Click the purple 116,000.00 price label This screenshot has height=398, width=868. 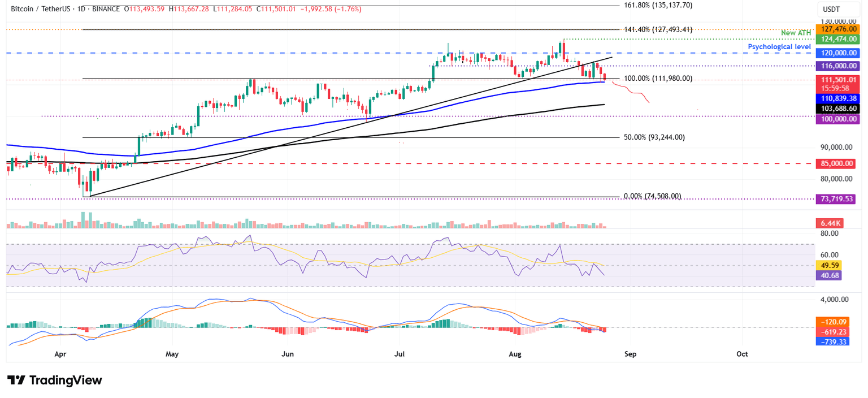837,66
